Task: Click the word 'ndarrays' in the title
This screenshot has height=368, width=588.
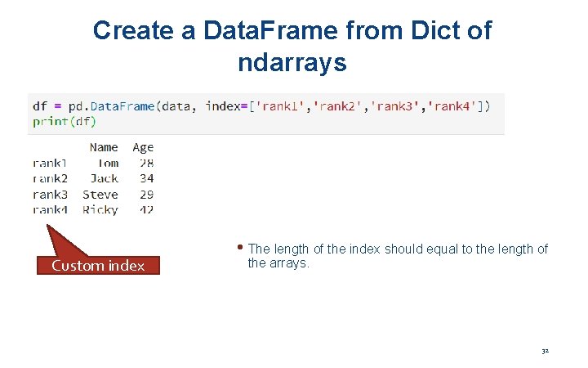Action: [x=292, y=62]
